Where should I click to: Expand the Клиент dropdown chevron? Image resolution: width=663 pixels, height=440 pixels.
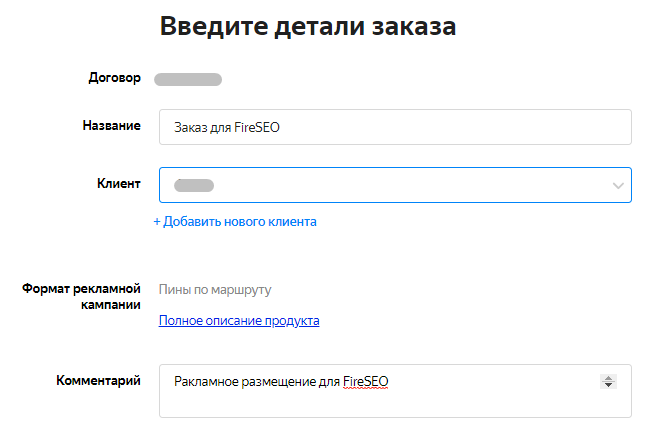coord(618,185)
